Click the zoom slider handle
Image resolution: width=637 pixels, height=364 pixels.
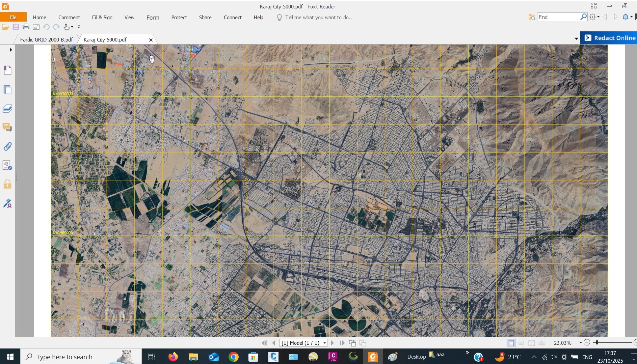pyautogui.click(x=597, y=343)
